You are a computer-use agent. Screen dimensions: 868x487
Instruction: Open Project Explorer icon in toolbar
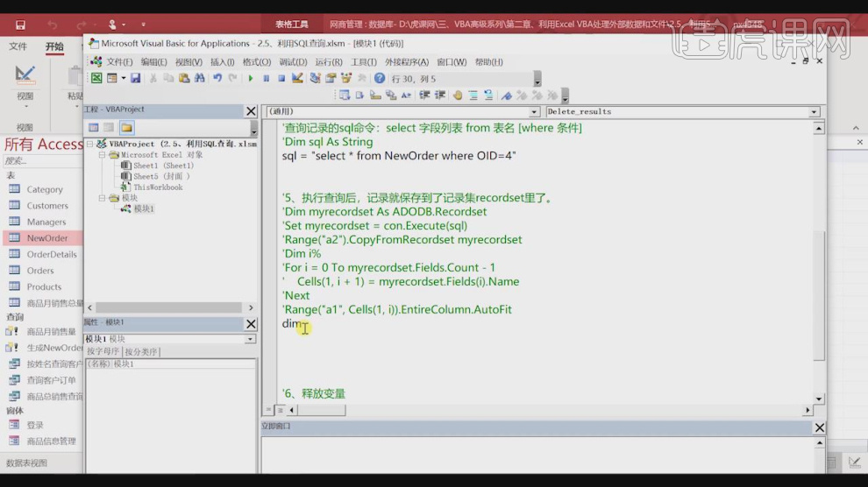(x=315, y=79)
